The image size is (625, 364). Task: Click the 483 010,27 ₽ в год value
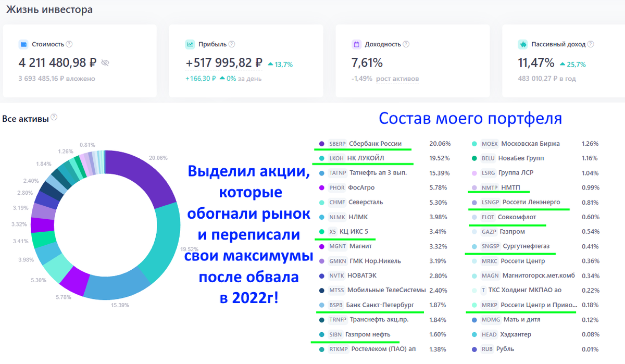click(x=547, y=79)
